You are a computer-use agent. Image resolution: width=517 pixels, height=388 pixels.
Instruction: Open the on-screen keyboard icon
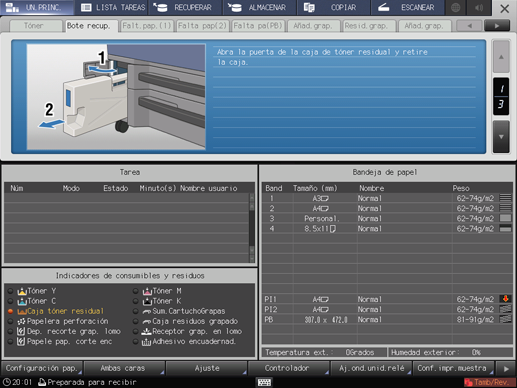tap(264, 382)
